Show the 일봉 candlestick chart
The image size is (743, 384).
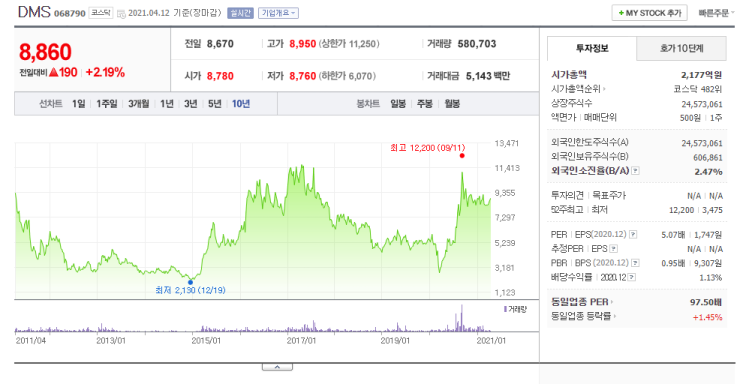click(398, 104)
